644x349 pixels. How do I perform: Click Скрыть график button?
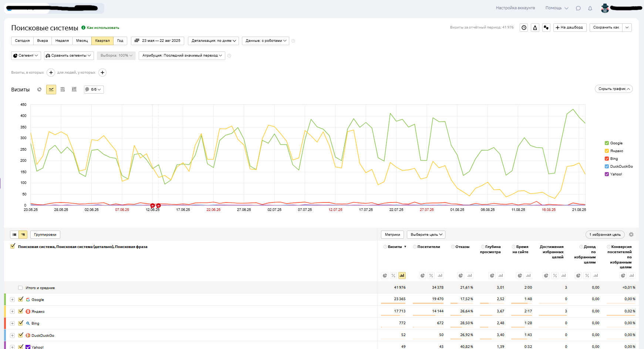(614, 89)
